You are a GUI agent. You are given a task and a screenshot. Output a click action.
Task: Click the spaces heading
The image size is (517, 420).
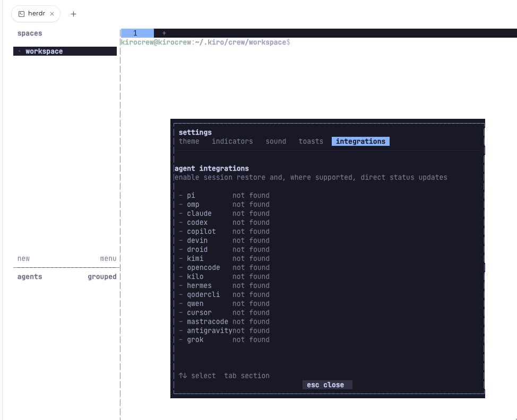coord(30,33)
